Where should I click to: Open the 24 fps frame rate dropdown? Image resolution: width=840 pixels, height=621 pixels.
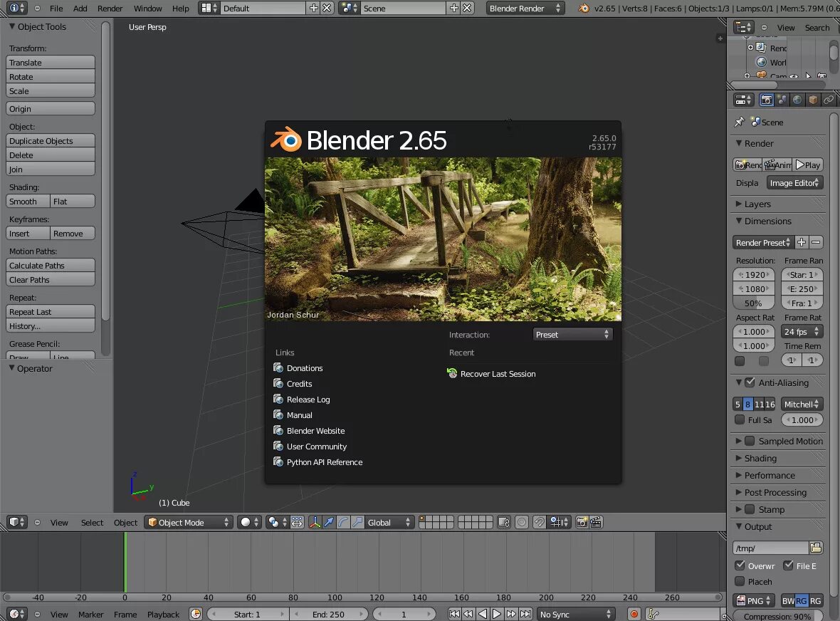802,332
